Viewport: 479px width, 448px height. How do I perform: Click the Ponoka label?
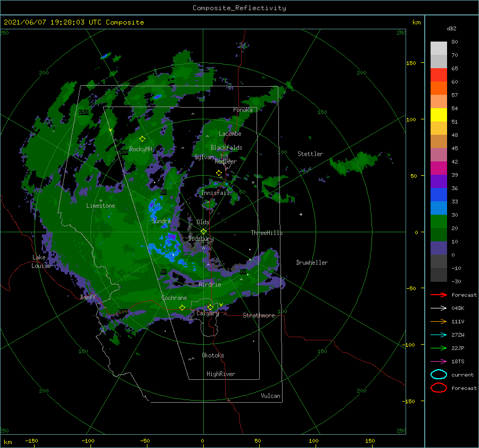[243, 110]
